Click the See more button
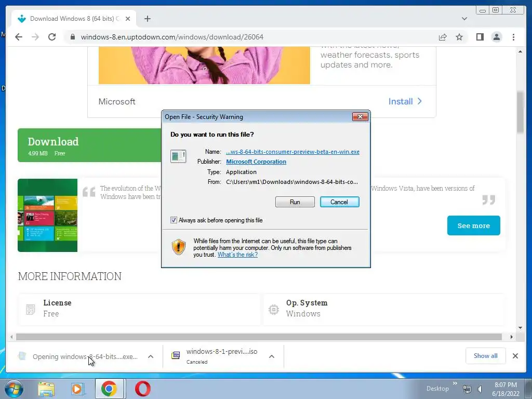This screenshot has width=532, height=399. click(473, 225)
